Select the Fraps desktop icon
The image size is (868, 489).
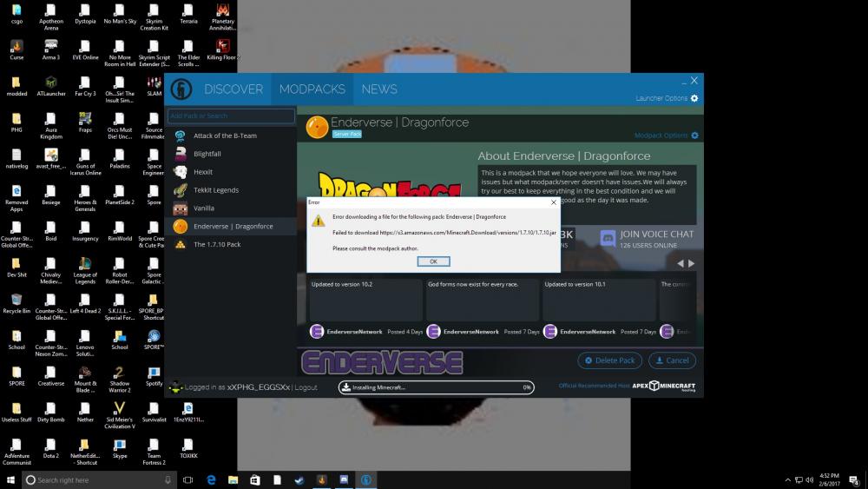coord(85,122)
